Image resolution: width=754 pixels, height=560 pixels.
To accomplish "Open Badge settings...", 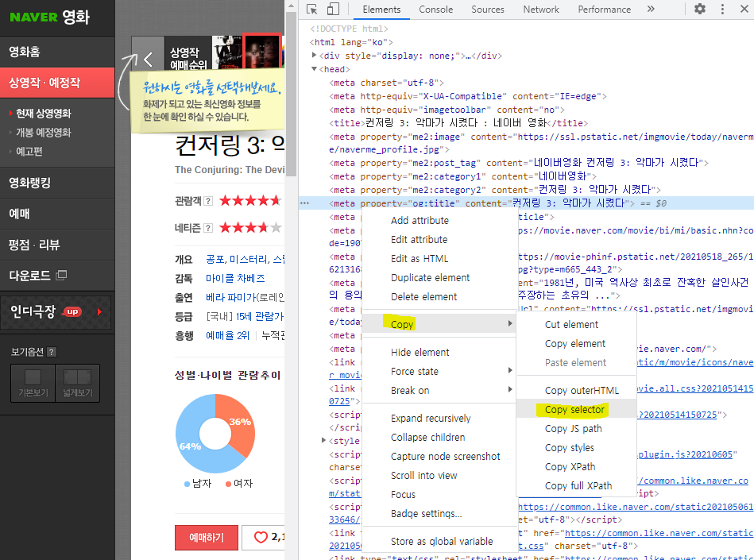I will pos(426,514).
